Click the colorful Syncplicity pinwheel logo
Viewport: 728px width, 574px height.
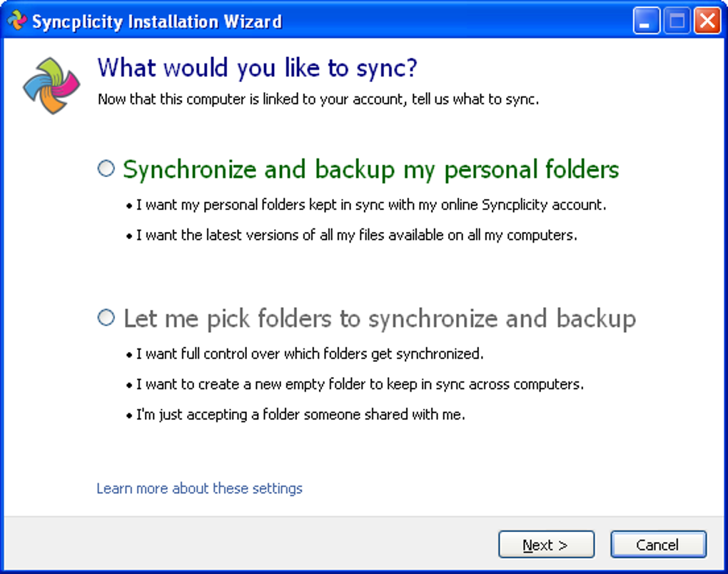point(51,86)
